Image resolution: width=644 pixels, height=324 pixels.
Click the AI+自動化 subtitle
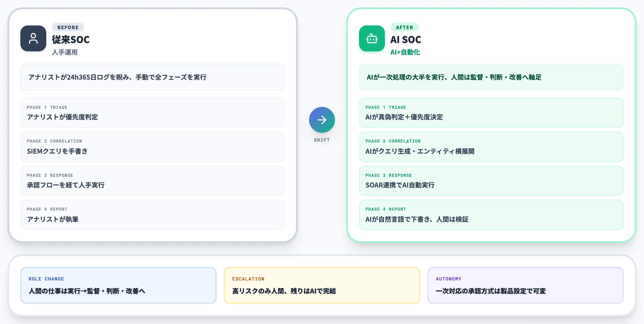405,52
